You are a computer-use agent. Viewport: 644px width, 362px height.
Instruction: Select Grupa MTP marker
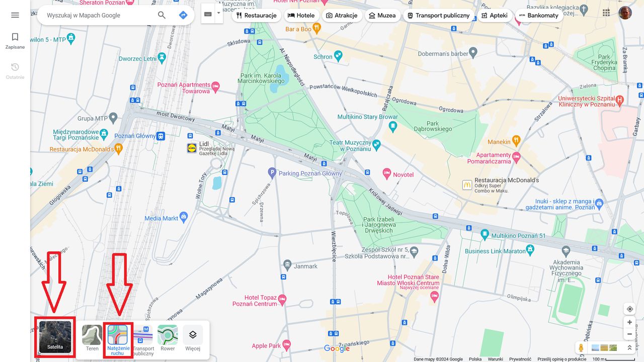click(113, 118)
